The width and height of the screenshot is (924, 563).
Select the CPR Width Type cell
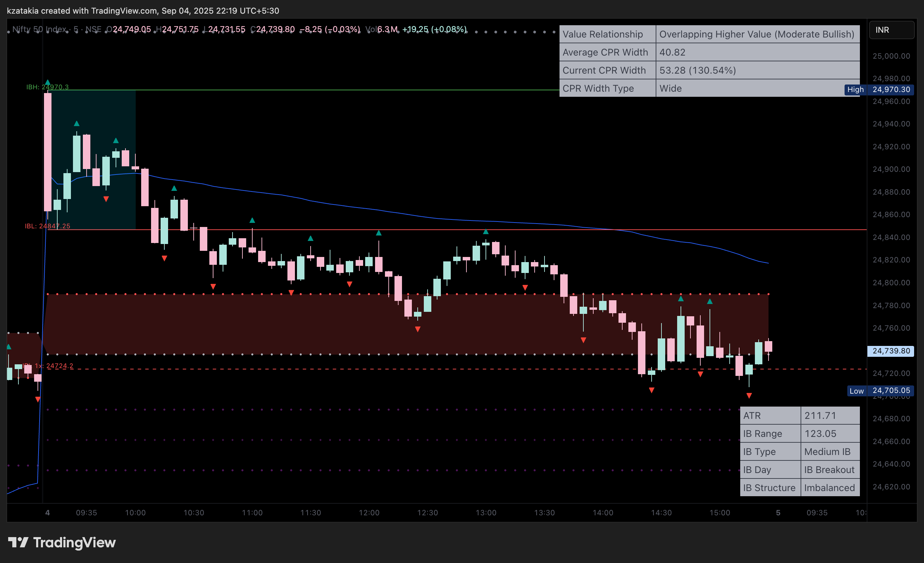608,88
